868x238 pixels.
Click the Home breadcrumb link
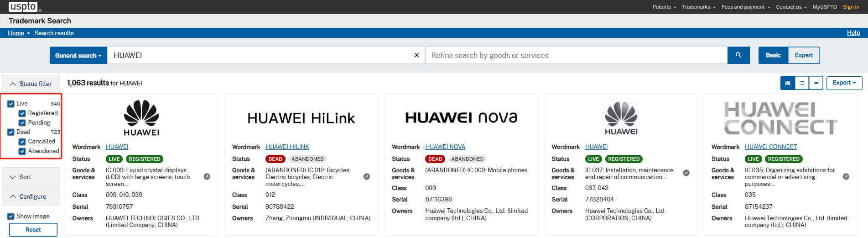pyautogui.click(x=16, y=33)
